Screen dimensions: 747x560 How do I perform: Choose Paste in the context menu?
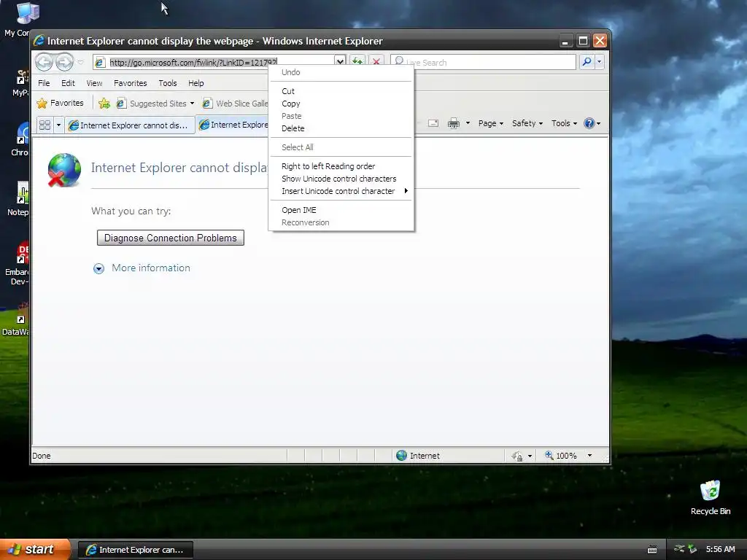(341, 116)
